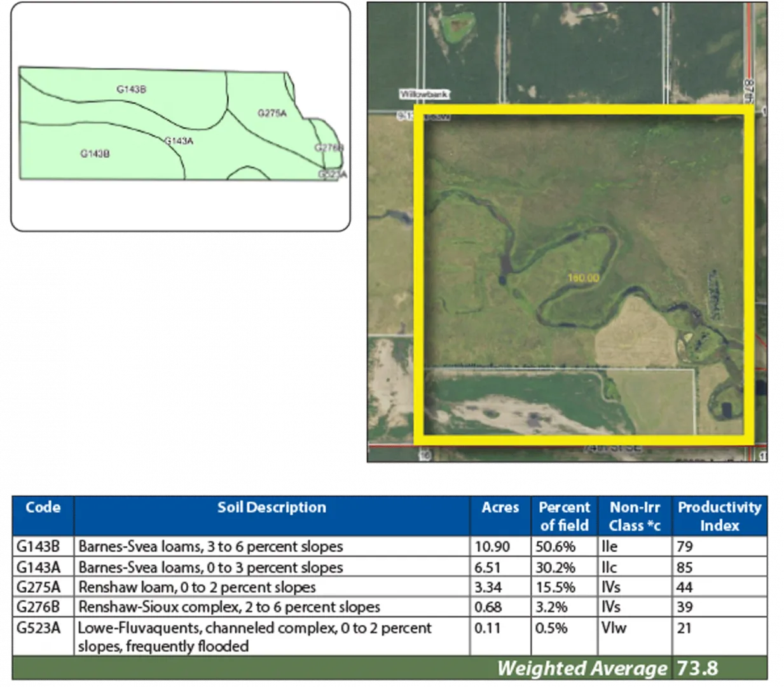Viewport: 784px width, 687px height.
Task: Click the 10.90 acres value
Action: pyautogui.click(x=492, y=546)
